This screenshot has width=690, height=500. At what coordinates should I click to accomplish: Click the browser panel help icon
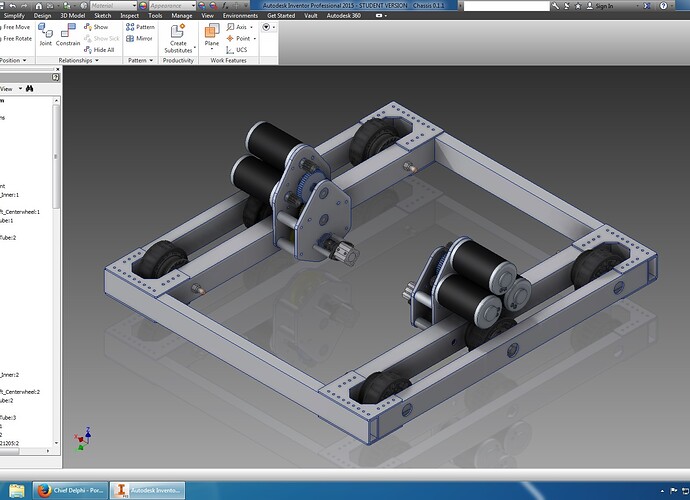(55, 77)
